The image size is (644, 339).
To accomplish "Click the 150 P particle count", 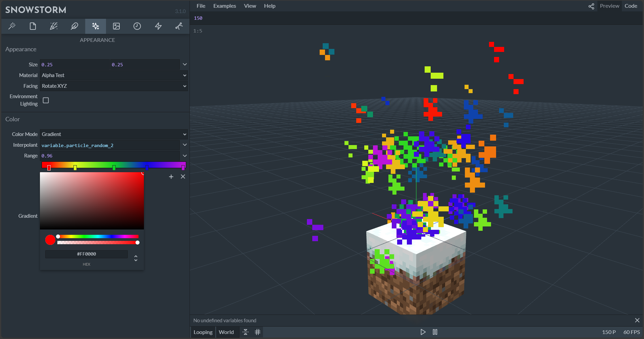I will pos(609,332).
